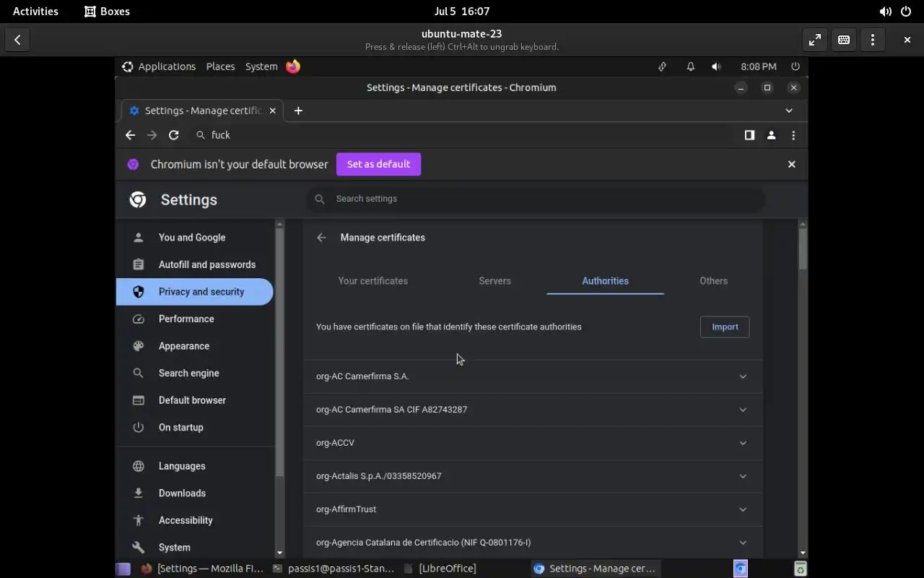The height and width of the screenshot is (578, 924).
Task: Expand org-AffirmTrust certificate entry
Action: [x=742, y=509]
